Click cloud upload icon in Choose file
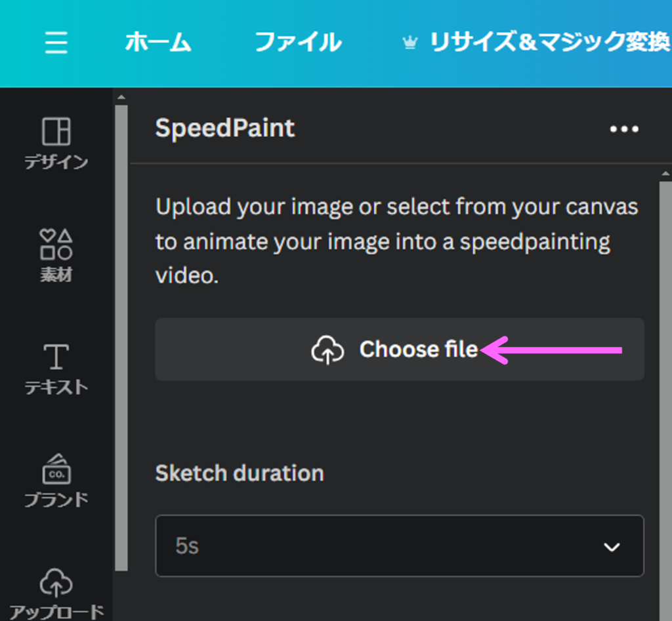The height and width of the screenshot is (621, 672). (327, 350)
